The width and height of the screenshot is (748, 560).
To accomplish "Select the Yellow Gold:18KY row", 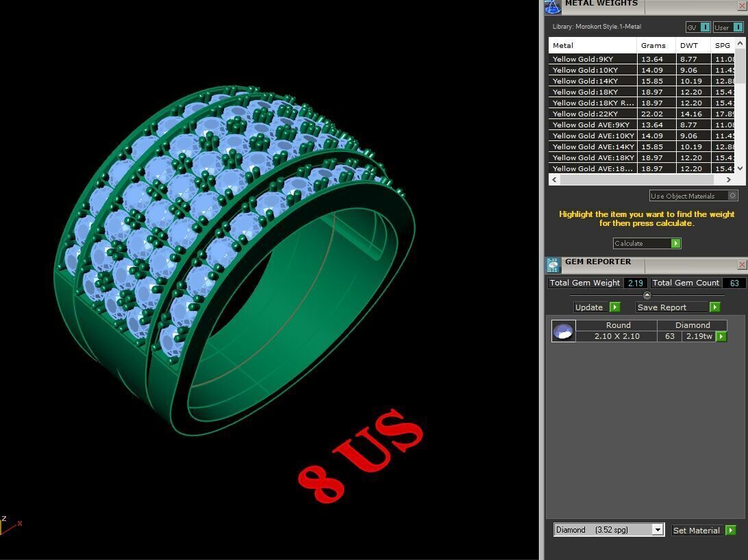I will click(x=642, y=92).
